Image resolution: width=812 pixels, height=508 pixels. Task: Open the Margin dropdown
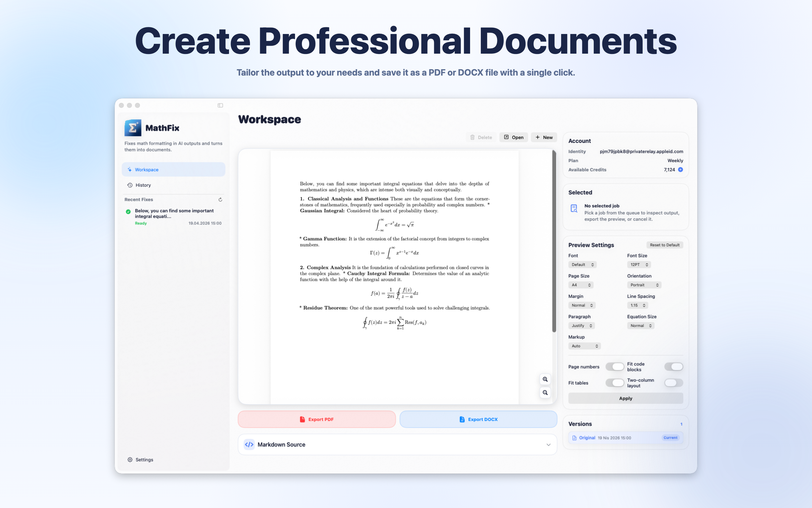click(582, 305)
